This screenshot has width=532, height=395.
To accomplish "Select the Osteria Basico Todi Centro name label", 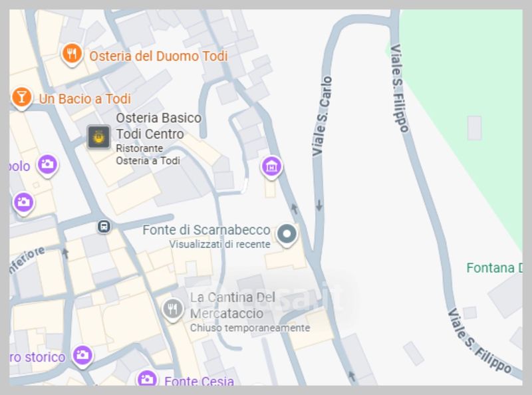I will point(158,126).
